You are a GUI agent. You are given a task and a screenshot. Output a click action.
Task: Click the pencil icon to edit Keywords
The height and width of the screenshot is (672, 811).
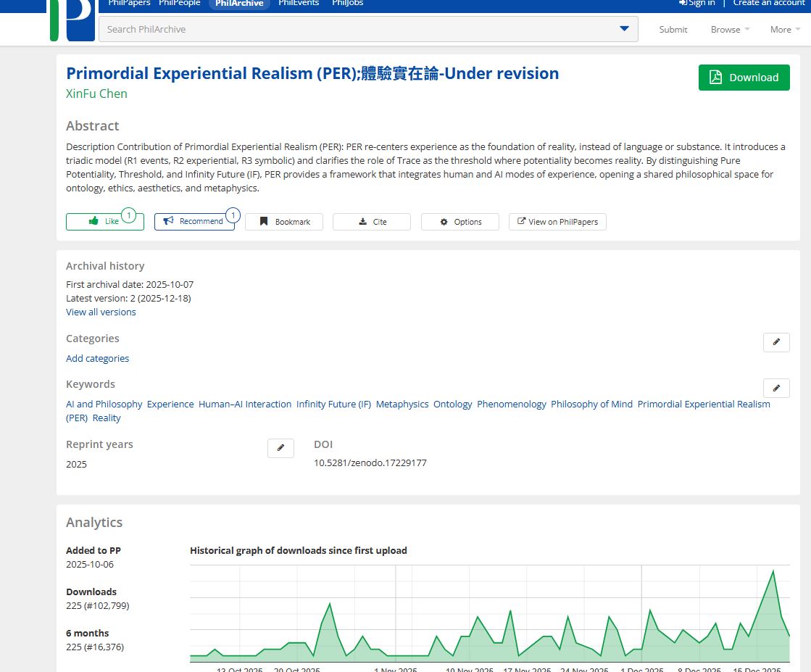coord(776,388)
